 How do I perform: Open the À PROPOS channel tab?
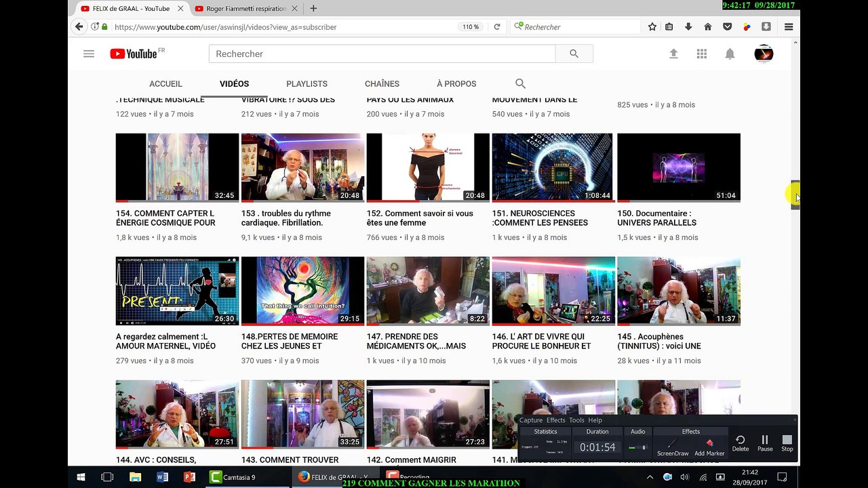pyautogui.click(x=456, y=83)
